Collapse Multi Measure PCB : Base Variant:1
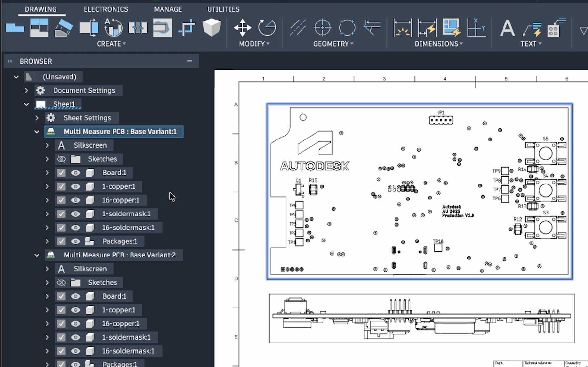This screenshot has height=367, width=588. 37,132
